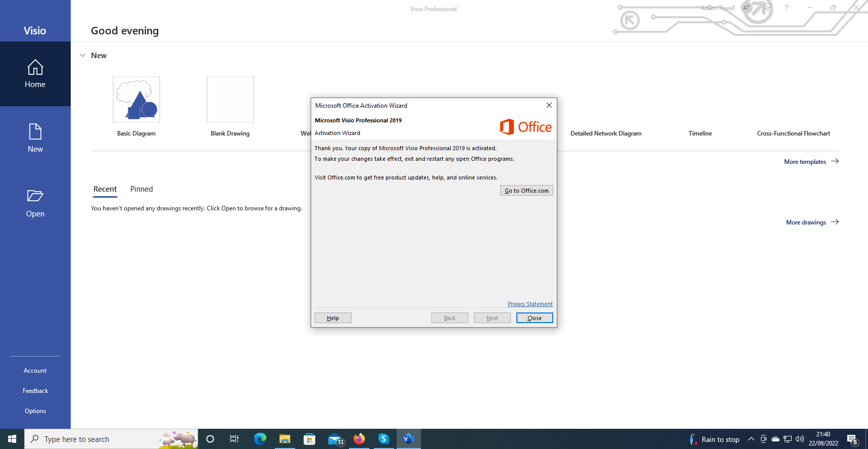Screen dimensions: 868x449
Task: Open the clock and date flyout
Action: 823,439
